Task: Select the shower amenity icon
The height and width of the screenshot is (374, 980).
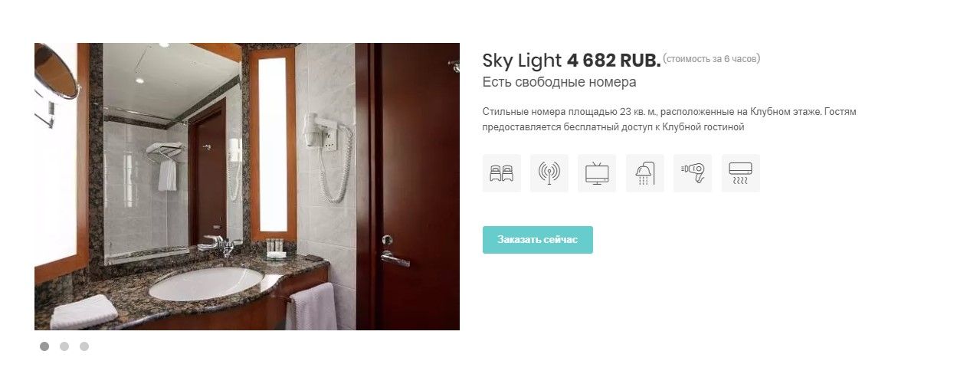Action: click(x=645, y=173)
